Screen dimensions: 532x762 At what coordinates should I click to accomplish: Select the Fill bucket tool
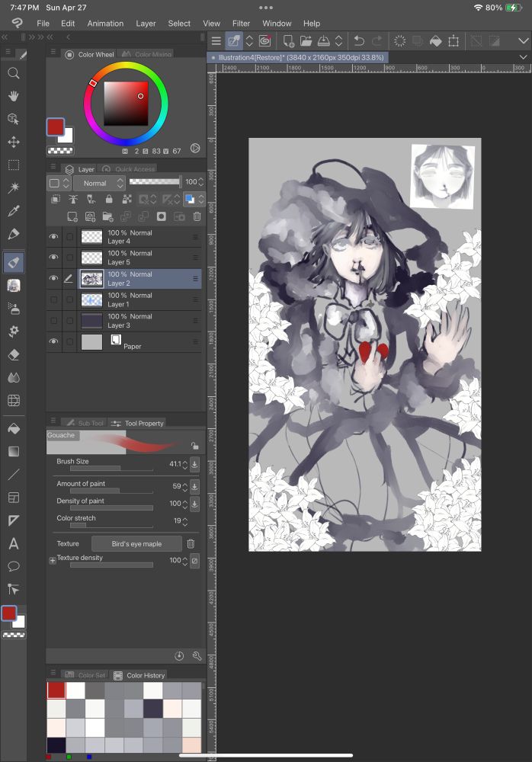coord(14,428)
